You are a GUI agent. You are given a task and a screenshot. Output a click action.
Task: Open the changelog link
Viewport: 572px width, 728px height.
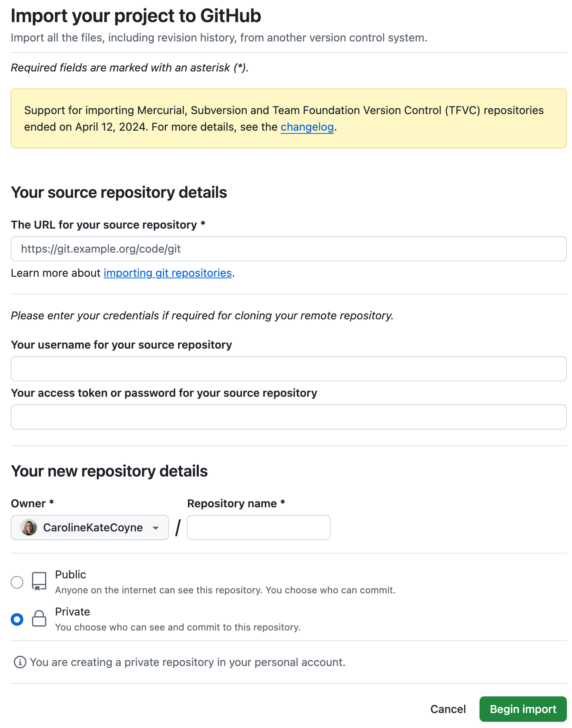click(x=307, y=127)
